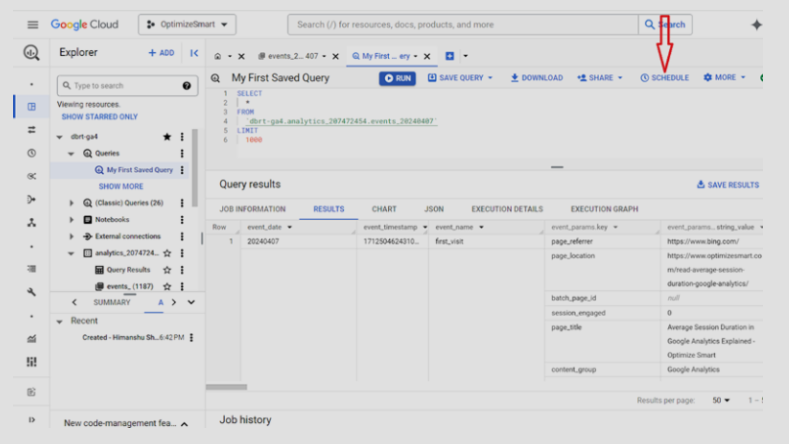Switch to the JSON tab
This screenshot has height=444, width=789.
click(434, 209)
